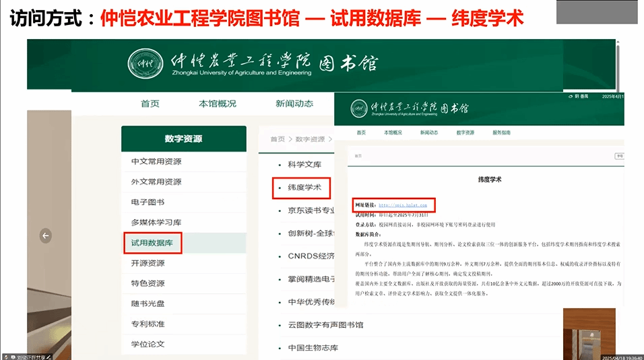Screen dimensions: 644x360
Task: Open 开源资源 sidebar entry
Action: tap(148, 263)
